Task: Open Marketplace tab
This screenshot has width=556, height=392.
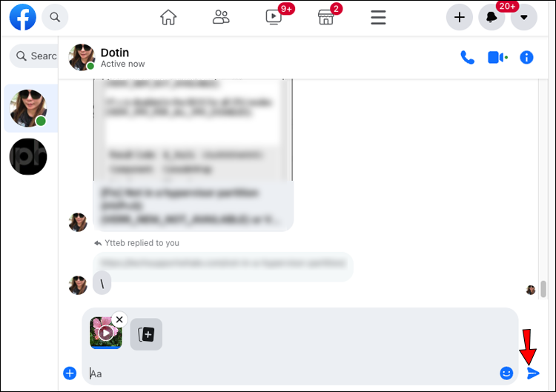Action: pyautogui.click(x=325, y=17)
